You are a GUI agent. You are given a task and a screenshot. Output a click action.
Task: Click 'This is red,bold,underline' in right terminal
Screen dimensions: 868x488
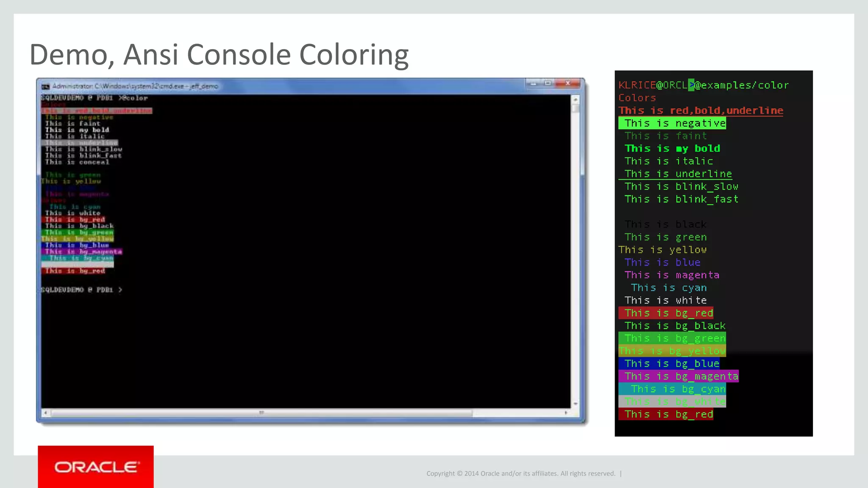click(701, 111)
